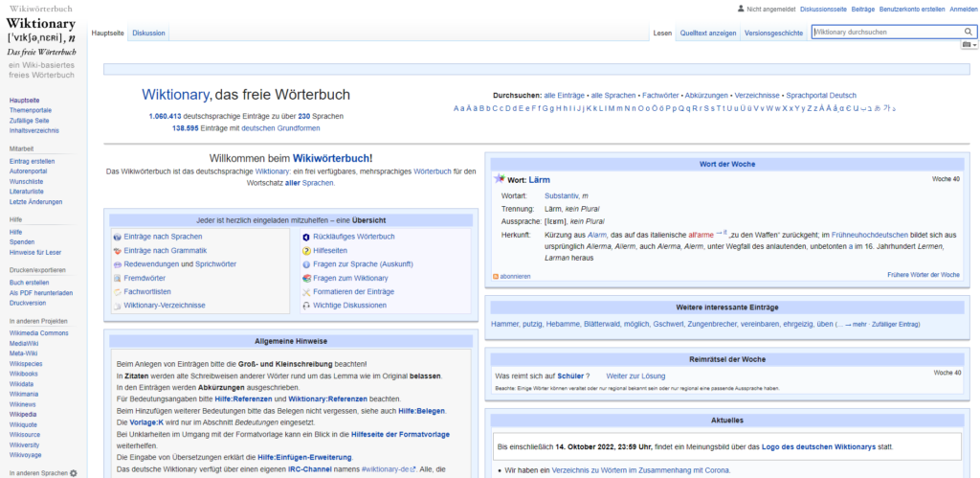Click the Fragen zum Wiktionary icon
This screenshot has width=980, height=478.
click(306, 279)
